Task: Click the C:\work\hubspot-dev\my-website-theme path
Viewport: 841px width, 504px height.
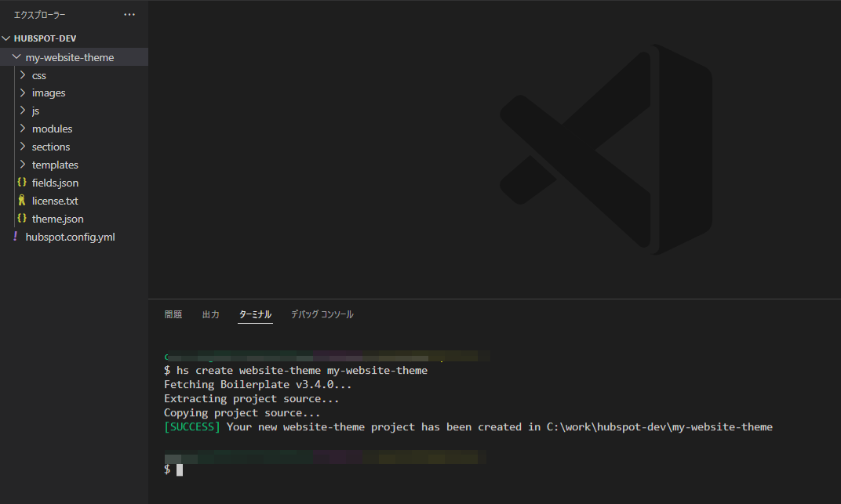Action: click(x=660, y=427)
